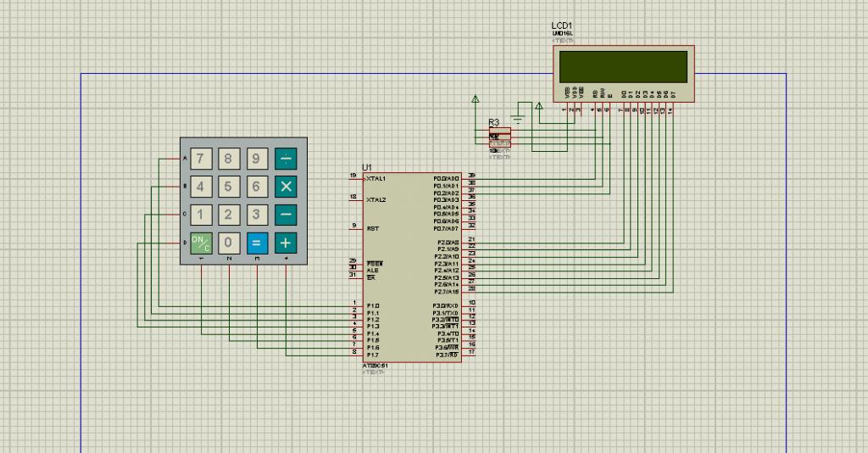Click keypad button 7
868x453 pixels.
click(201, 159)
